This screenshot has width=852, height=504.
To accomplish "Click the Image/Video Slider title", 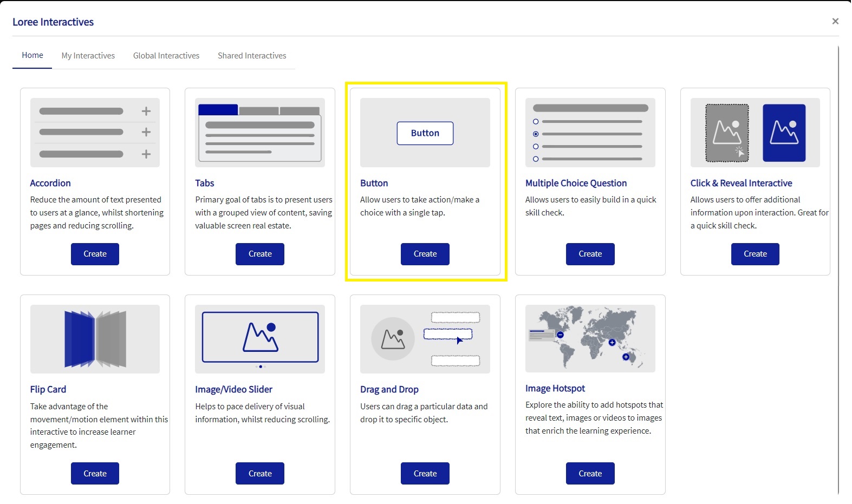I will (x=233, y=389).
